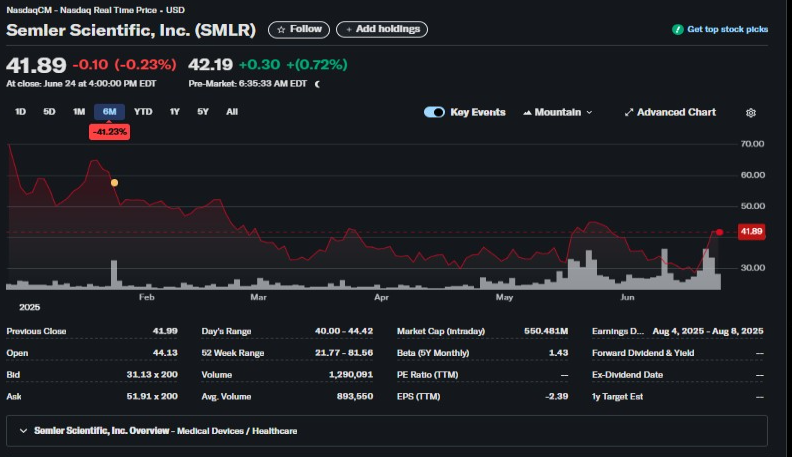This screenshot has height=457, width=792.
Task: Select the 5Y chart range
Action: [203, 112]
